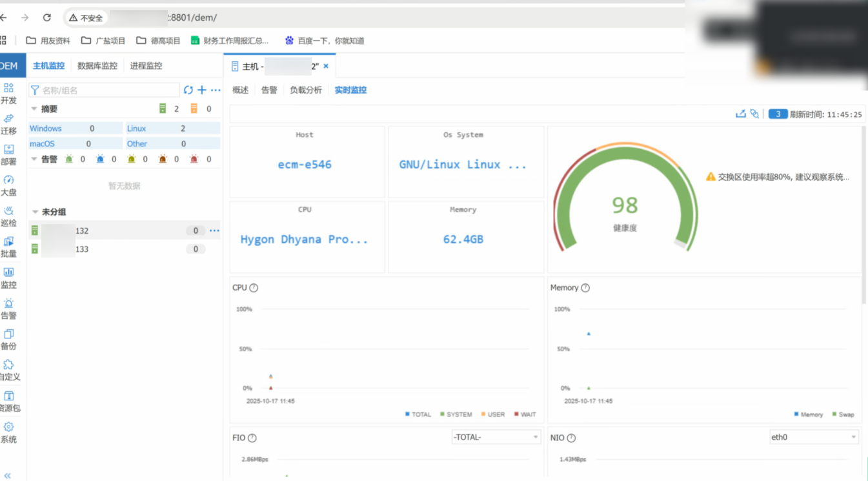Open the 开发 sidebar module
This screenshot has height=481, width=868.
(8, 94)
